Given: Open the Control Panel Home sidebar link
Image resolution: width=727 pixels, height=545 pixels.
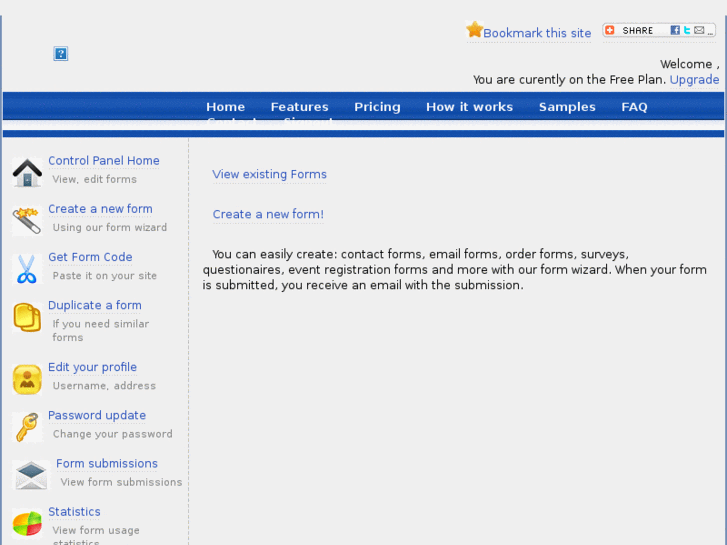Looking at the screenshot, I should pyautogui.click(x=104, y=160).
